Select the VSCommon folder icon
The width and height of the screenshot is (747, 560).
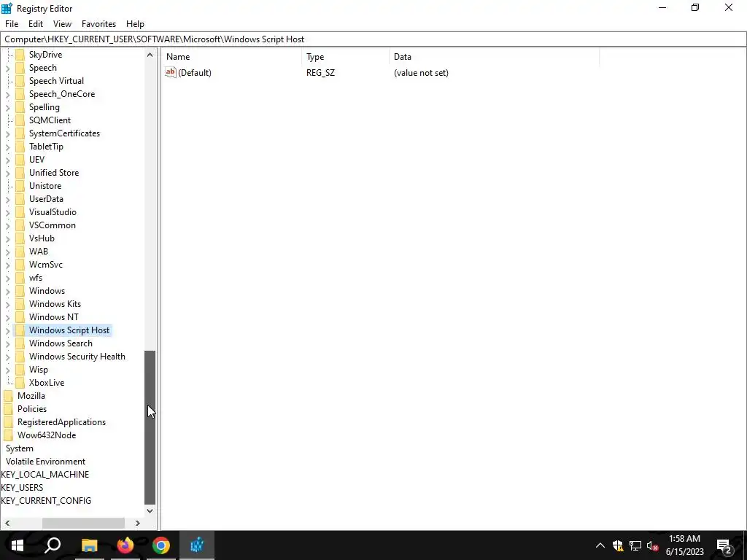pyautogui.click(x=20, y=225)
